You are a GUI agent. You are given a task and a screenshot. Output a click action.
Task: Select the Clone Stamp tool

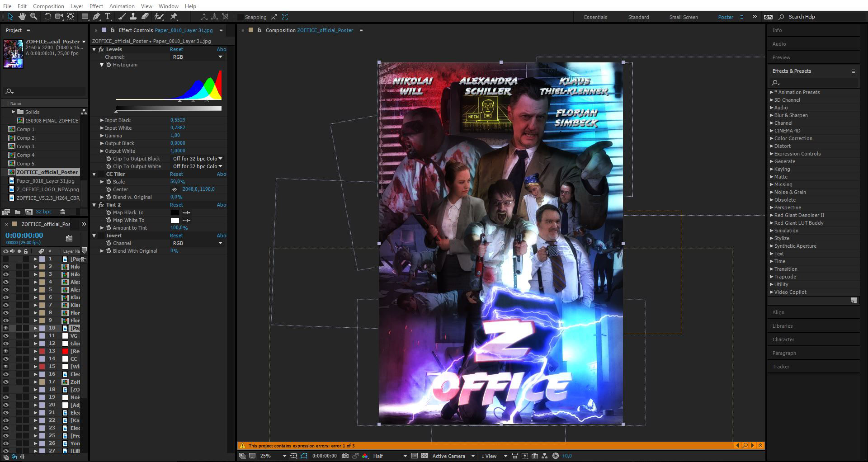tap(133, 17)
